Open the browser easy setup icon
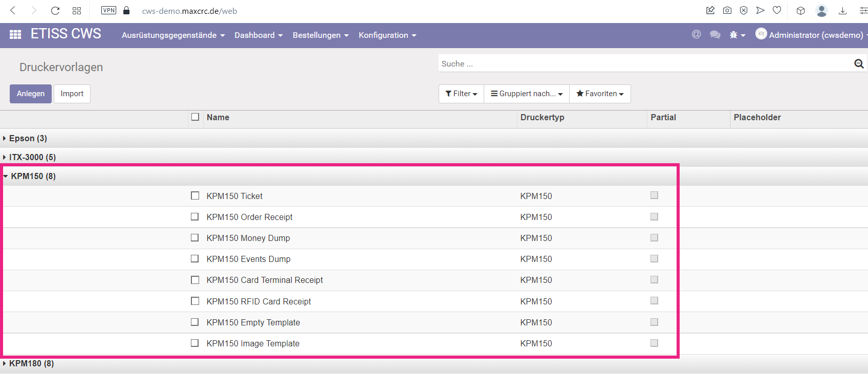Image resolution: width=868 pixels, height=374 pixels. [863, 10]
